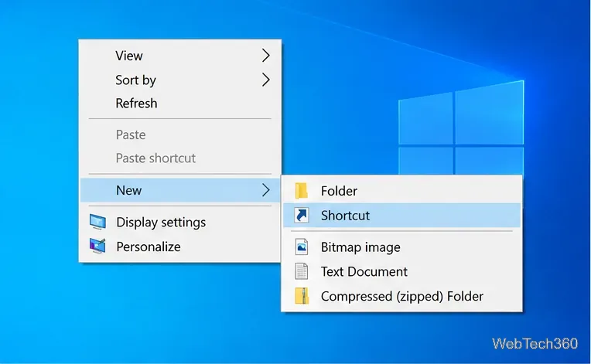
Task: Open the Personalize text entry
Action: [149, 247]
